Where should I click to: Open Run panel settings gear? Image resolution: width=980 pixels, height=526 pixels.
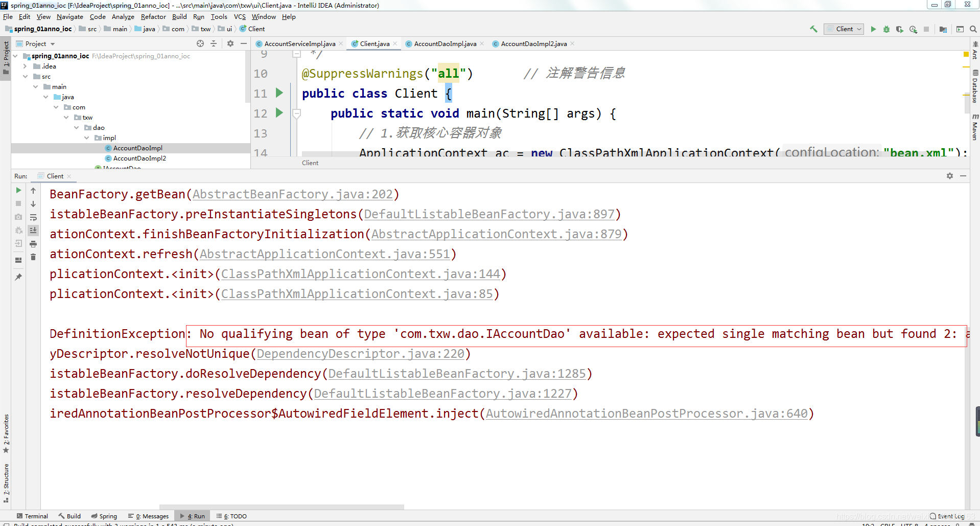coord(950,176)
